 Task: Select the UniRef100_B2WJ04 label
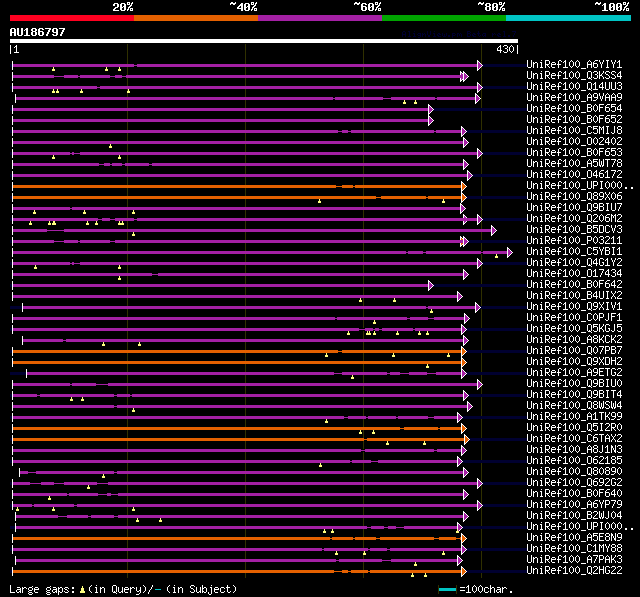[574, 516]
